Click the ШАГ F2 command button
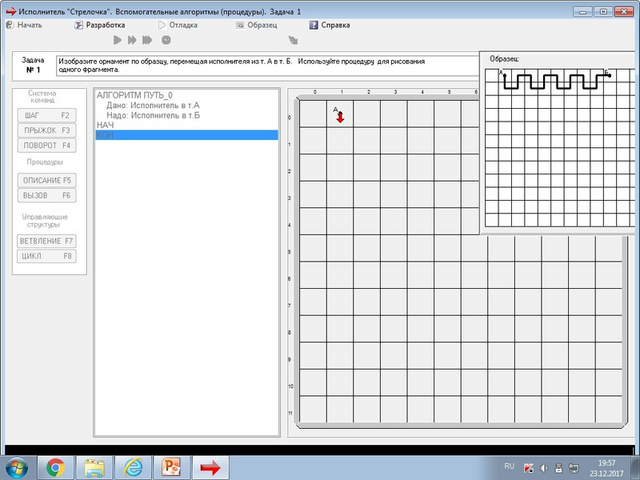 [47, 116]
